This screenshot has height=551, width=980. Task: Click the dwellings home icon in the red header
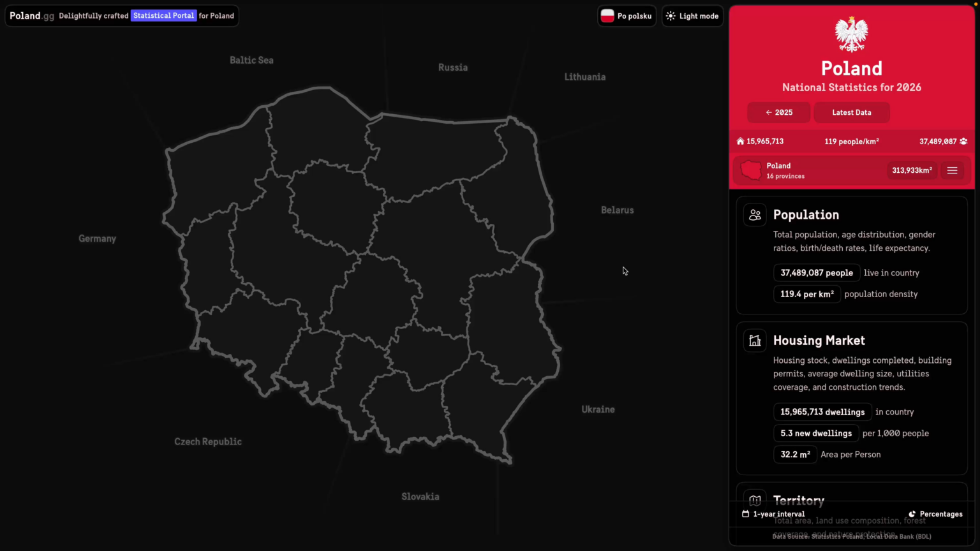pos(740,141)
